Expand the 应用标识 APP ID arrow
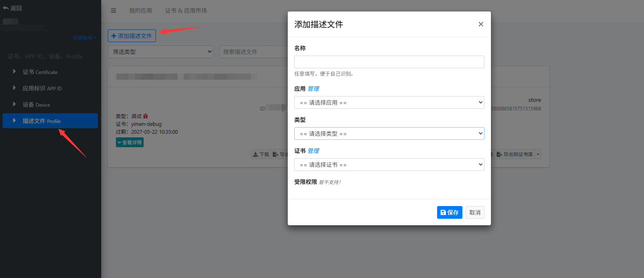The width and height of the screenshot is (644, 278). tap(14, 88)
